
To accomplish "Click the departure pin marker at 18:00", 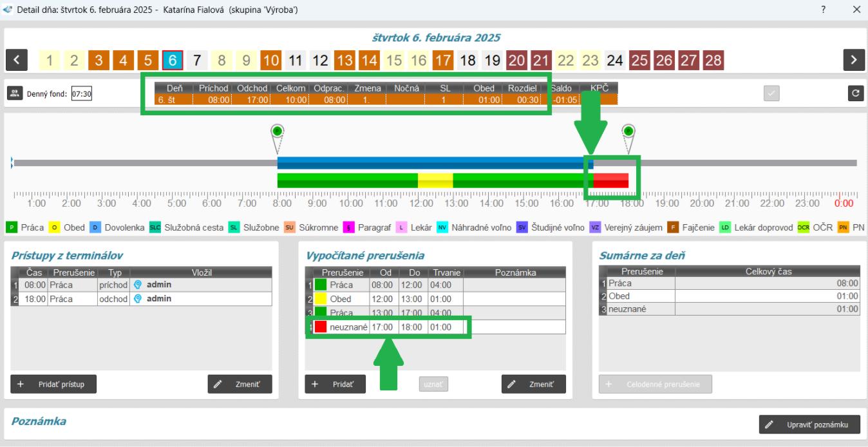I will 628,131.
